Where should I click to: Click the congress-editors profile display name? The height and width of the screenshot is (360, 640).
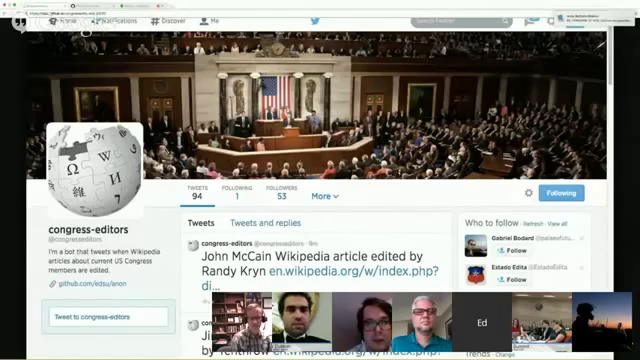point(88,230)
